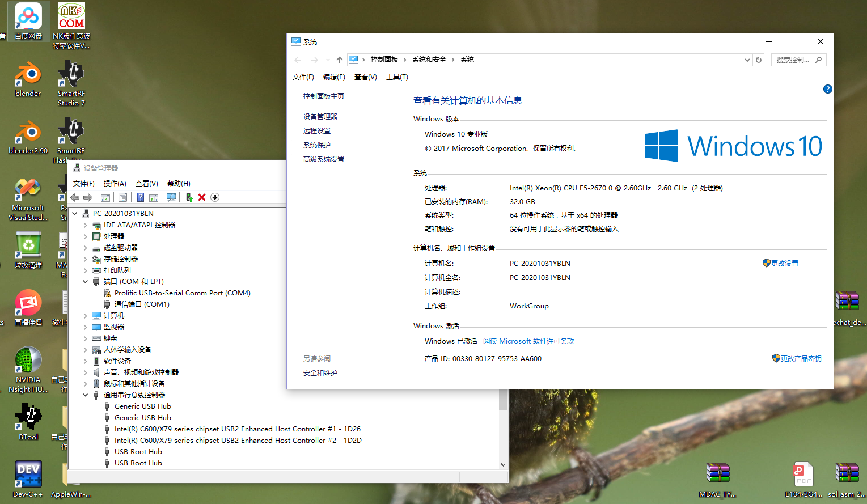Collapse PC-20201031YBLN root tree node
Screen dimensions: 867x504
tap(75, 214)
